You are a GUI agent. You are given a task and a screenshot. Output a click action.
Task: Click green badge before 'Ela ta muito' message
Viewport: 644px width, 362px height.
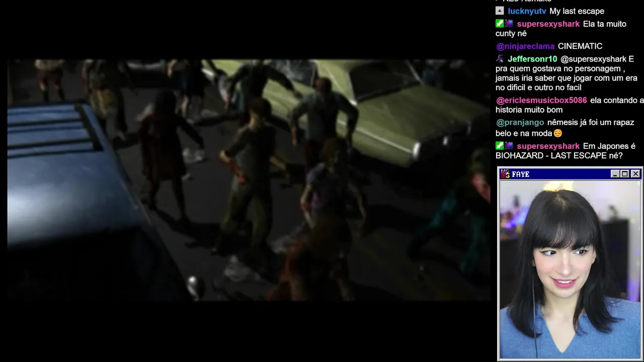pyautogui.click(x=500, y=24)
